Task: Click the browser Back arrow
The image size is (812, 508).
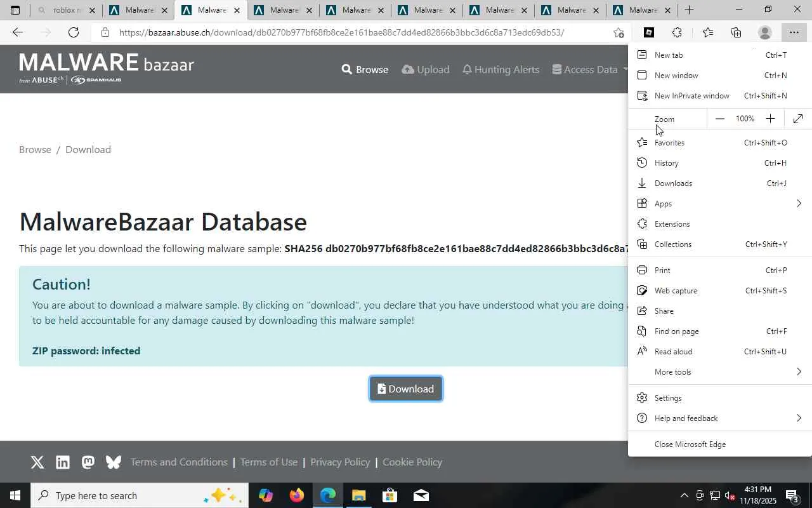Action: (x=17, y=32)
